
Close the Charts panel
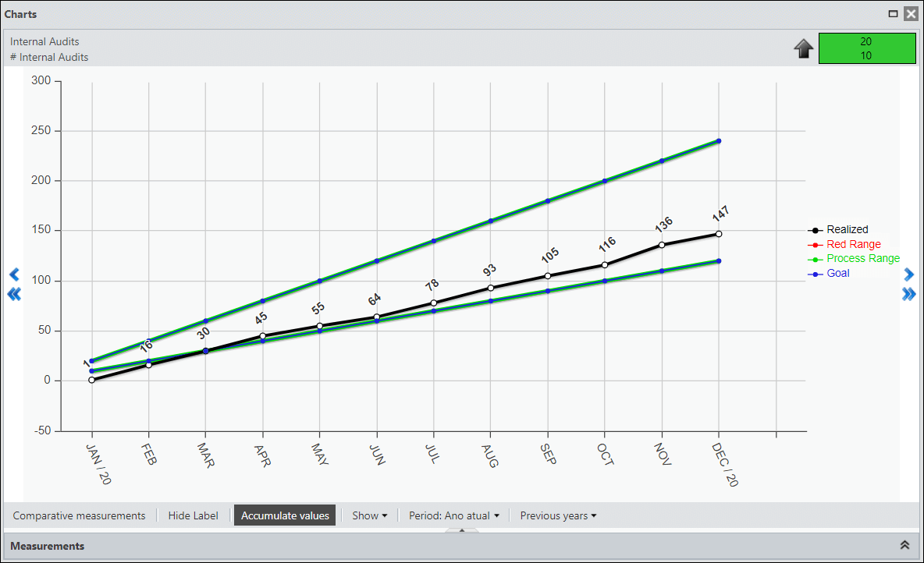point(911,13)
